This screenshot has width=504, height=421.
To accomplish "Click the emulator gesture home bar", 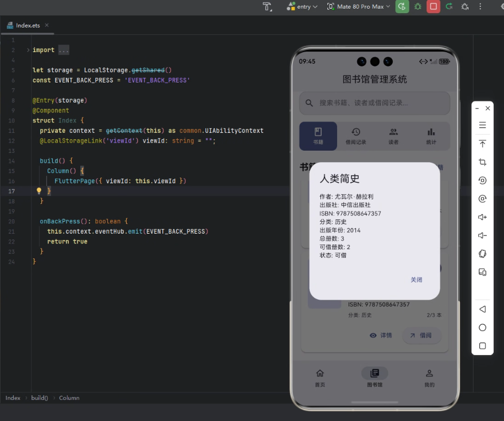I will point(374,402).
